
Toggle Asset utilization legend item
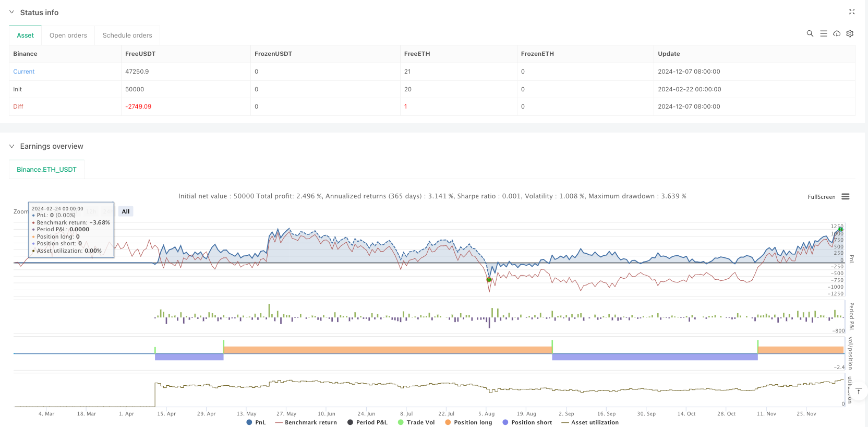[x=590, y=422]
